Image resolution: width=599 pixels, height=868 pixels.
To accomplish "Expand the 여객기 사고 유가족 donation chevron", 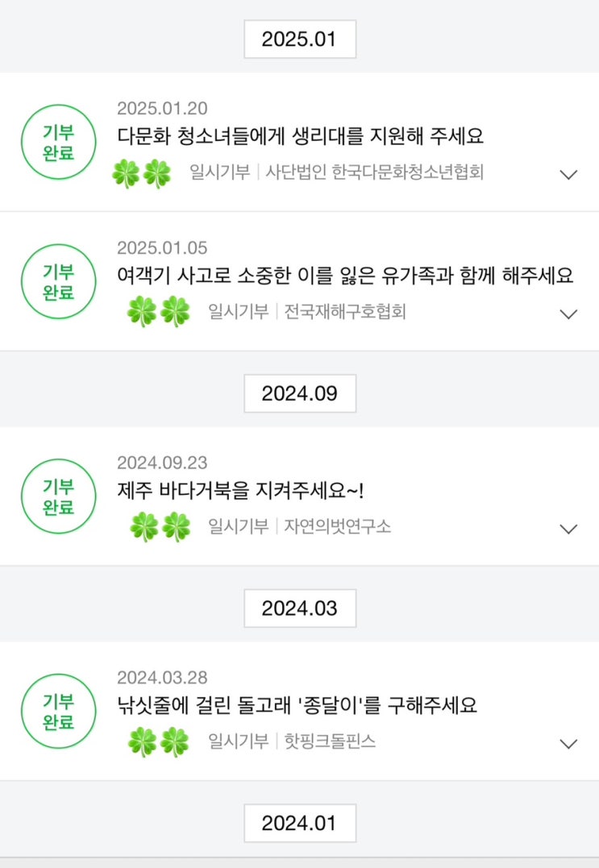I will point(568,314).
